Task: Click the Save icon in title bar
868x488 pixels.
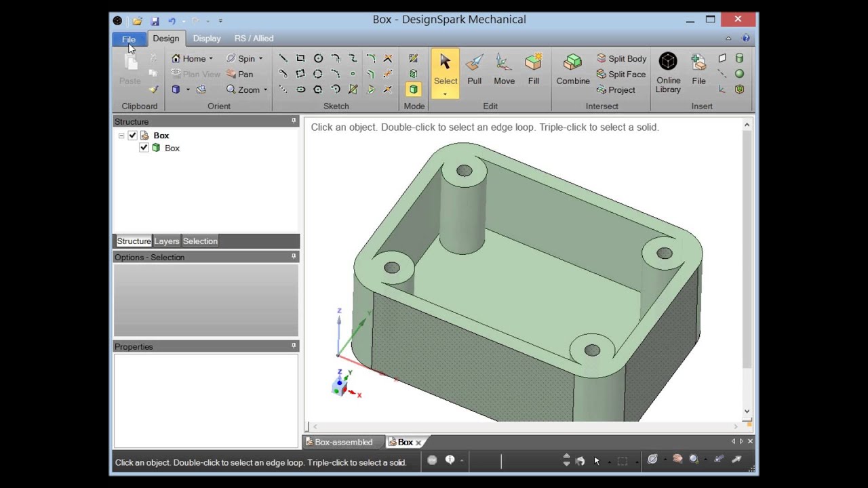Action: click(x=155, y=21)
